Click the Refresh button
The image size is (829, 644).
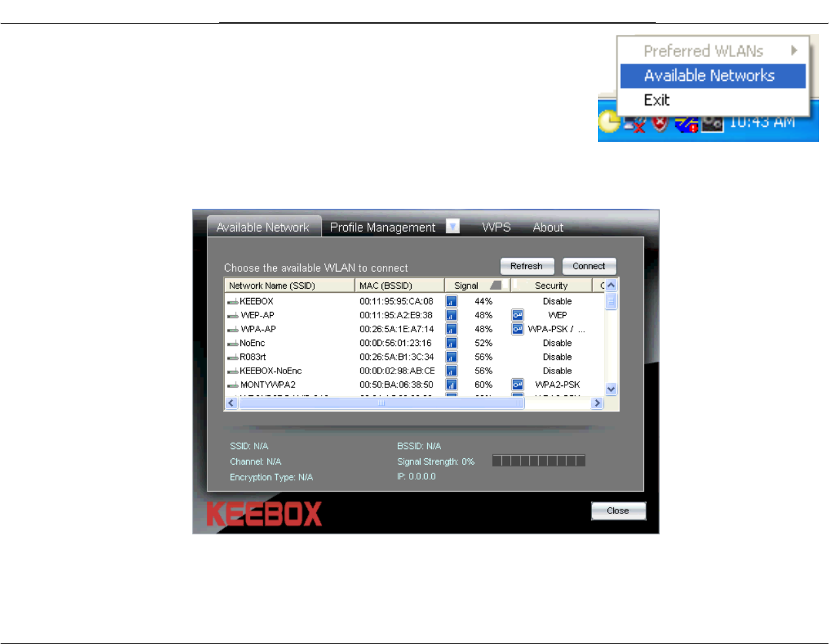pyautogui.click(x=527, y=266)
